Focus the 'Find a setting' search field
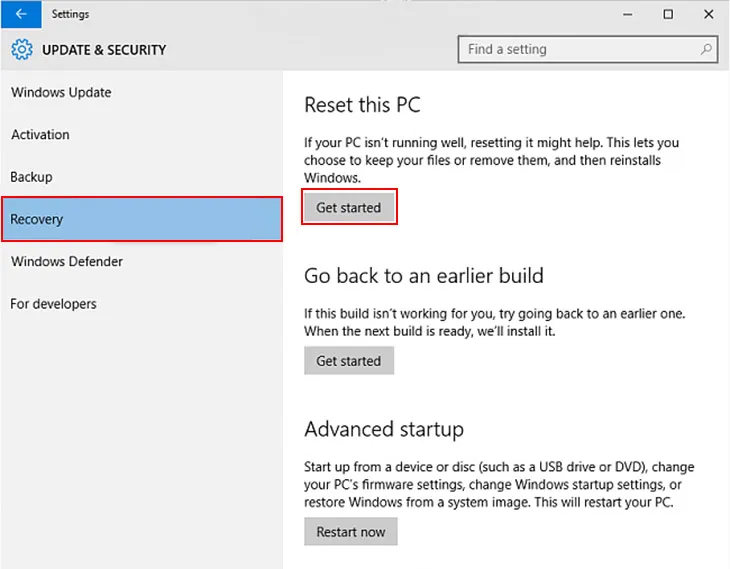This screenshot has height=569, width=730. click(x=580, y=49)
